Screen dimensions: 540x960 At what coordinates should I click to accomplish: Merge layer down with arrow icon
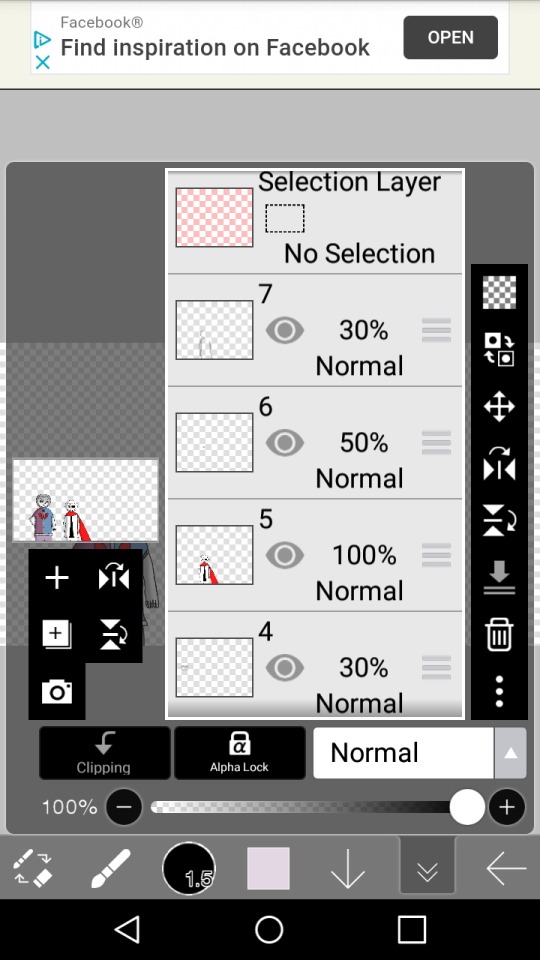499,577
